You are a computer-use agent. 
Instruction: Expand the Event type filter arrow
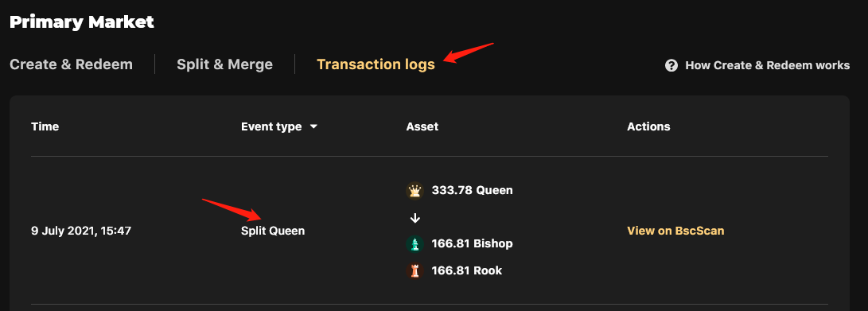point(313,126)
